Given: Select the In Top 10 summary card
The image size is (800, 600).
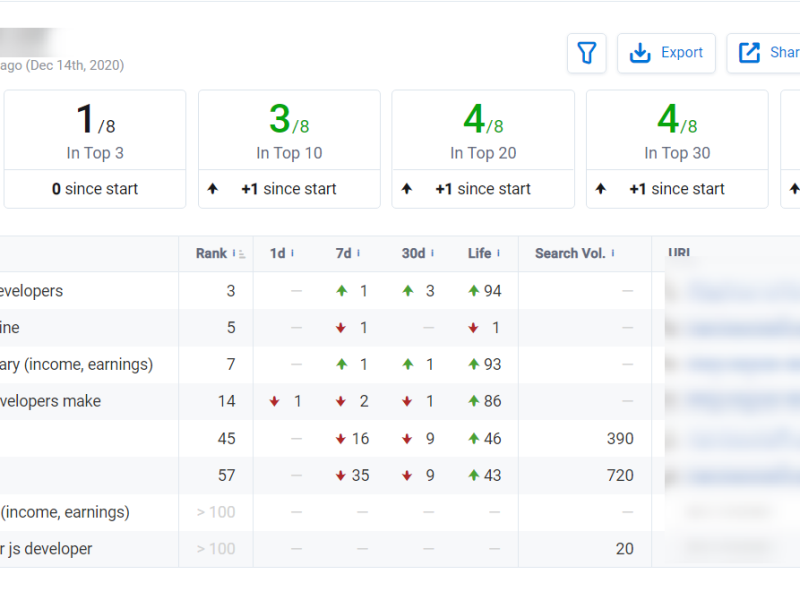Looking at the screenshot, I should coord(289,130).
